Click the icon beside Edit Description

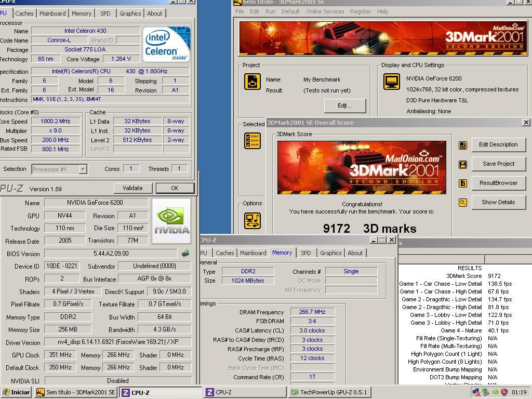(463, 145)
